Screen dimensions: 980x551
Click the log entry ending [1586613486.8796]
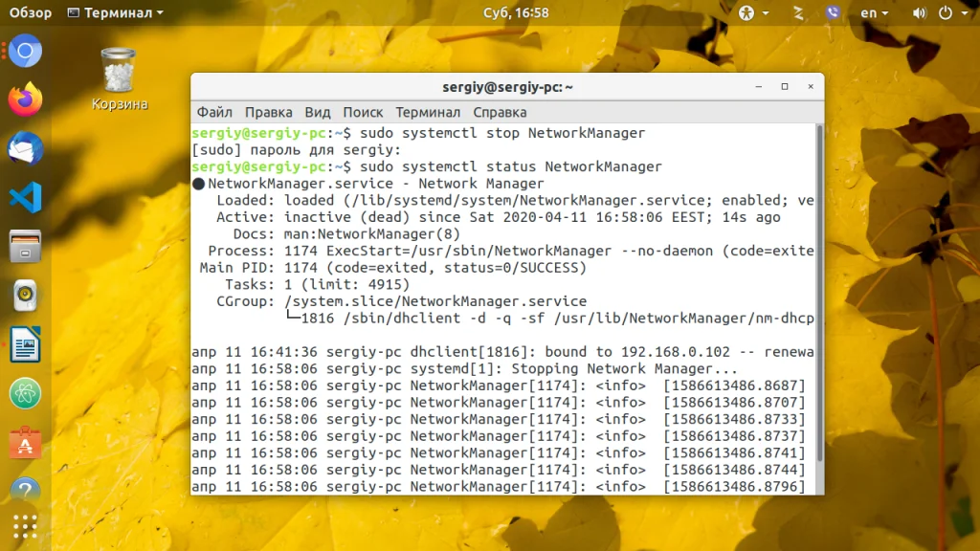click(x=499, y=487)
